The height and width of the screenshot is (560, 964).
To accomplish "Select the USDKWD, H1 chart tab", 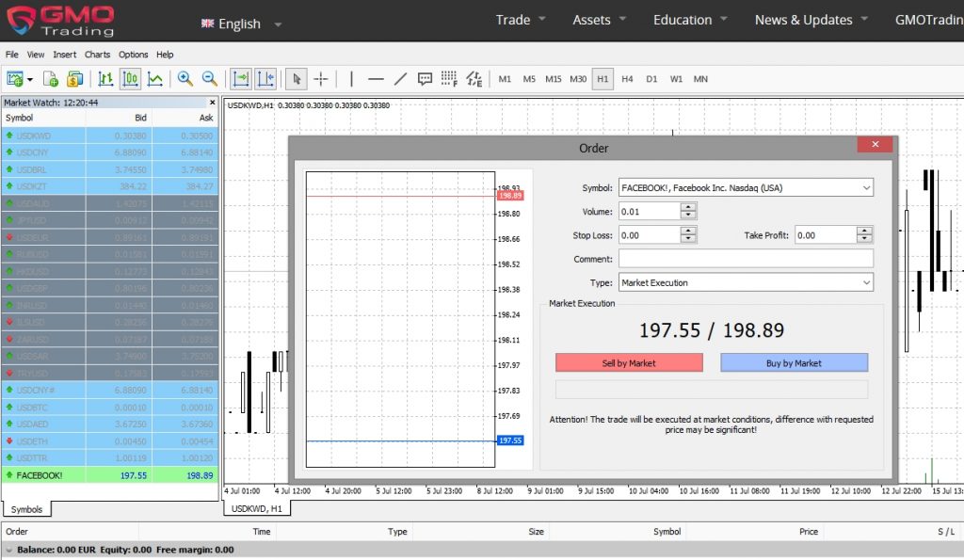I will pyautogui.click(x=256, y=508).
